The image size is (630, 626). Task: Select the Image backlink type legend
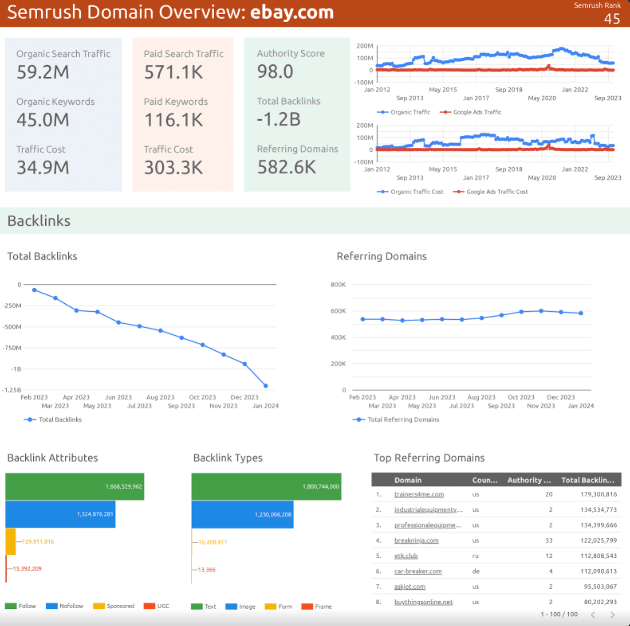click(240, 606)
